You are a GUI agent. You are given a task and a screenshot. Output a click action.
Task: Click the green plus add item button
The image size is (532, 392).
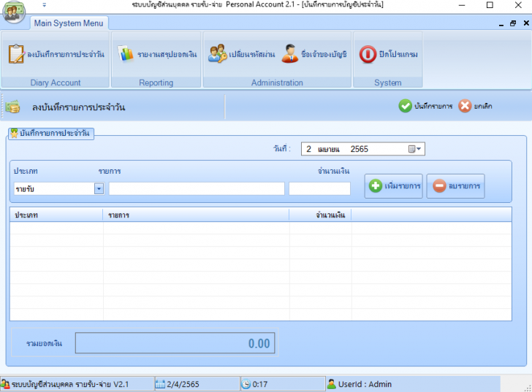(x=394, y=186)
